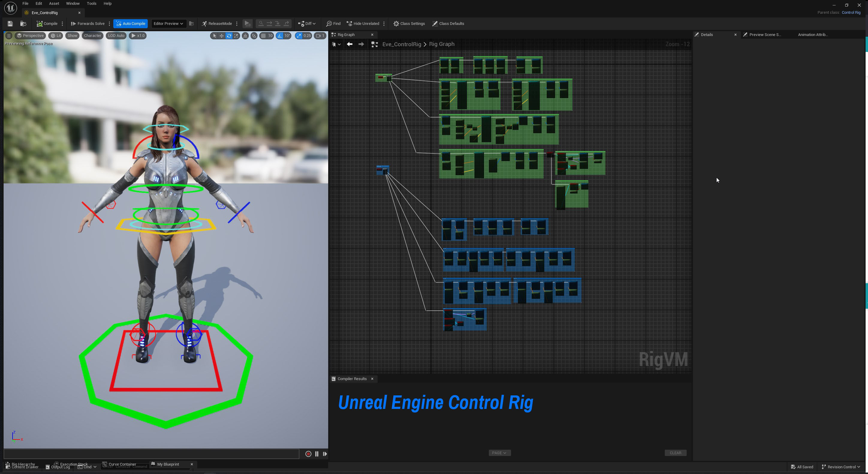868x474 pixels.
Task: Toggle scale snapping in viewport
Action: click(299, 35)
